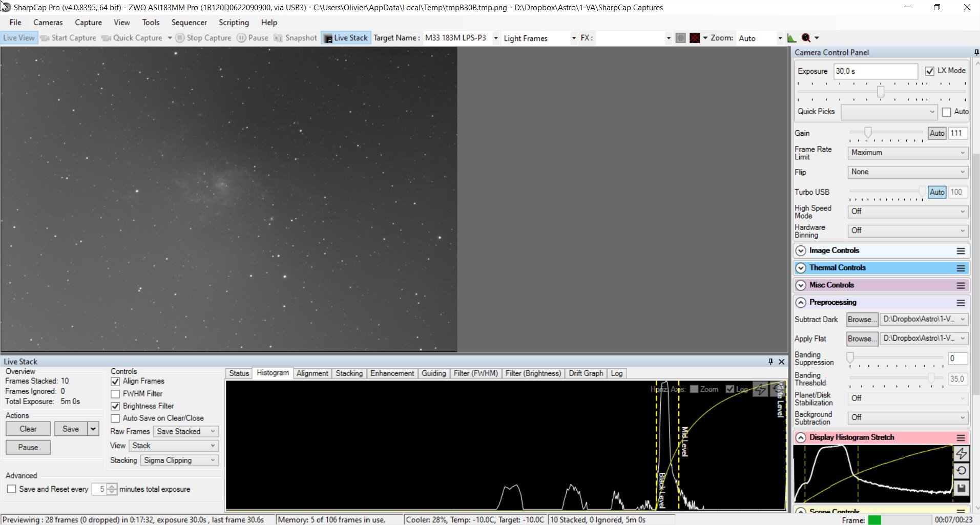Reset the display histogram stretch
The image size is (980, 525).
[961, 471]
